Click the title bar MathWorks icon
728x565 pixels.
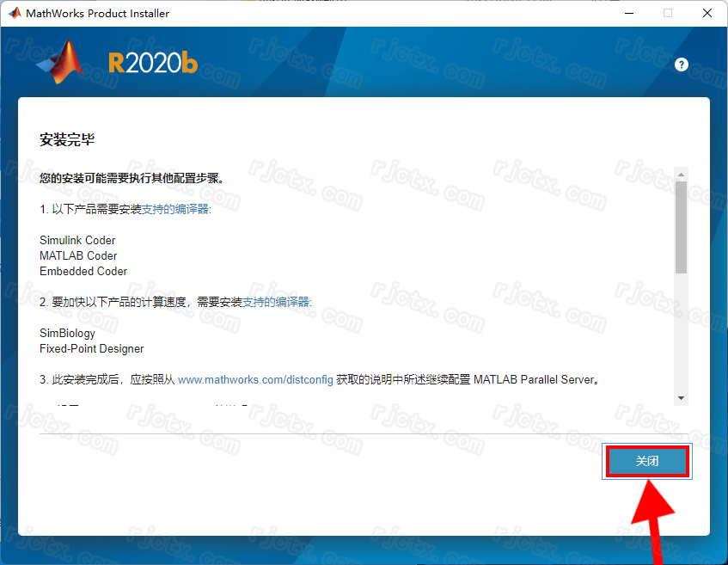click(x=15, y=13)
